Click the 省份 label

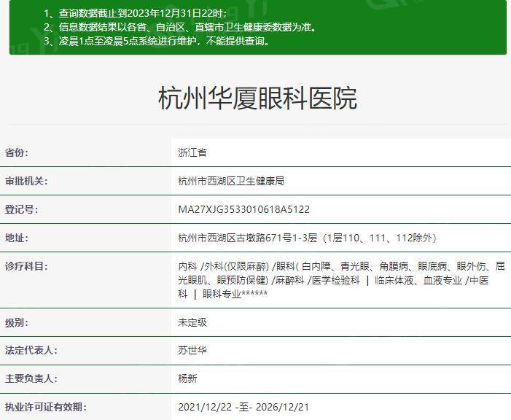click(17, 152)
